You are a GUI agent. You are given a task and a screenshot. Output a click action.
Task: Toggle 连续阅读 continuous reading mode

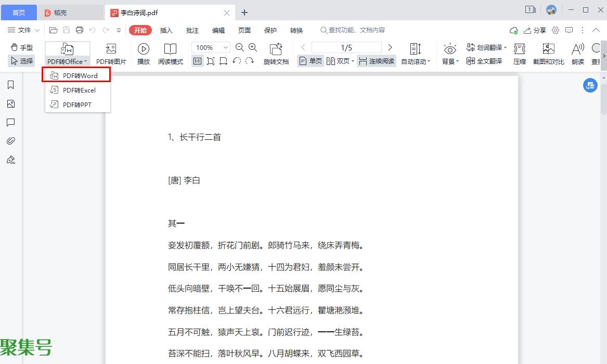(377, 61)
